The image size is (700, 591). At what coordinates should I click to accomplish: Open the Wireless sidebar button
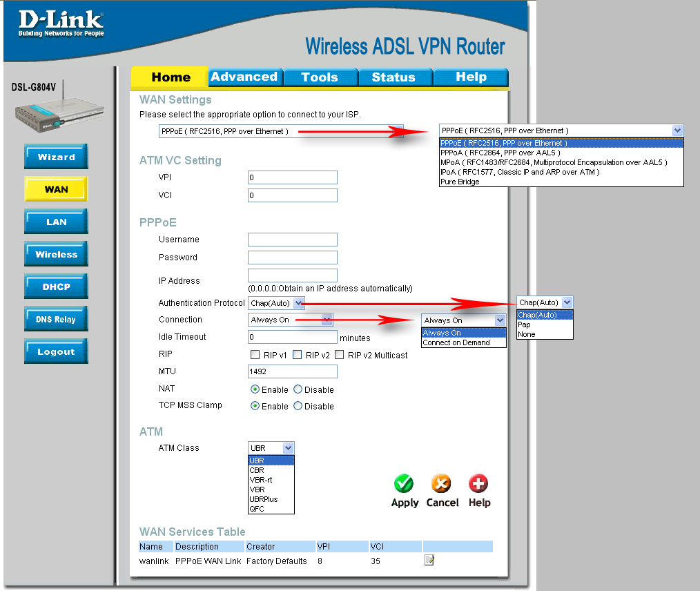click(56, 254)
